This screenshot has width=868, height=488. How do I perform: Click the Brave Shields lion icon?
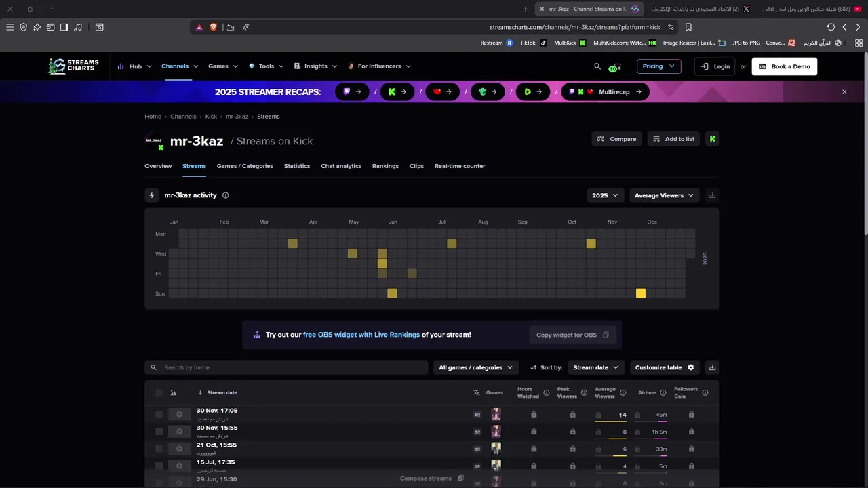tap(214, 27)
